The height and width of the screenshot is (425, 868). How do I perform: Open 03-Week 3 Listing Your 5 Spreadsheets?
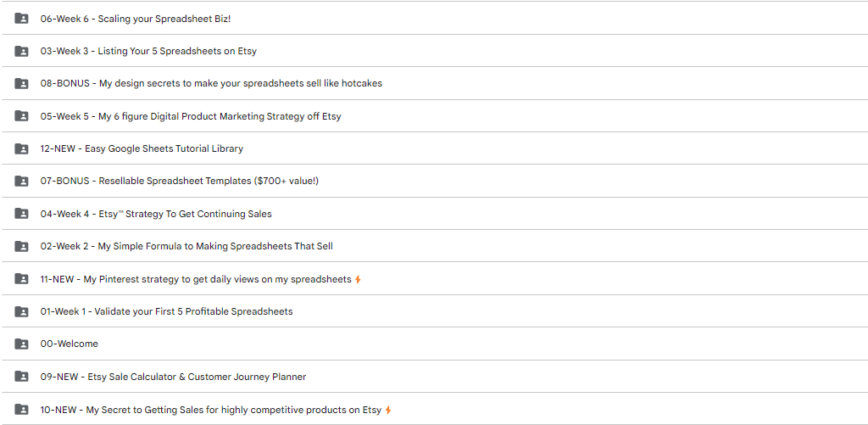[148, 51]
